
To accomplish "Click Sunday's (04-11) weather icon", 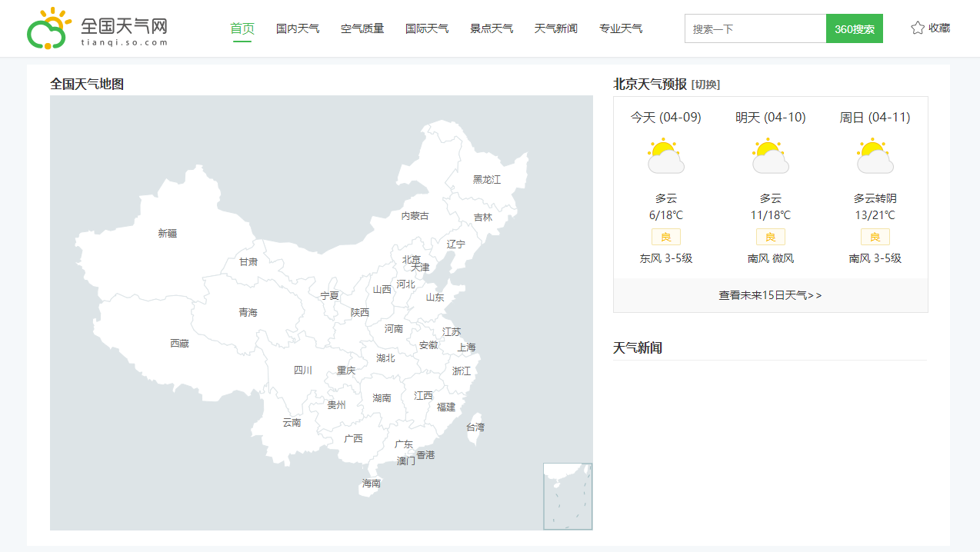I will [x=875, y=156].
